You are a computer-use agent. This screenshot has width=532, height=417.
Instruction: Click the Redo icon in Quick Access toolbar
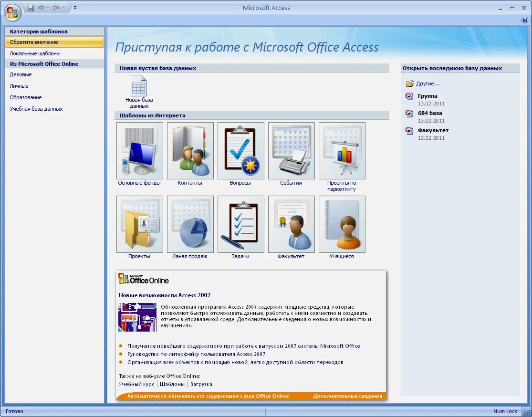pyautogui.click(x=56, y=8)
